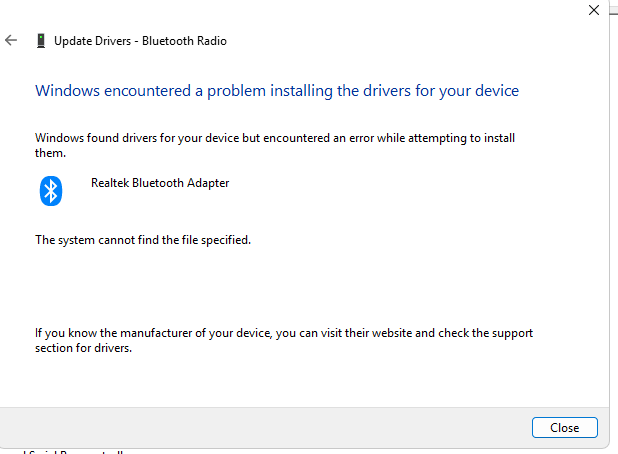Image resolution: width=618 pixels, height=454 pixels.
Task: Click the blue 'Windows encountered a problem' heading
Action: tap(277, 91)
